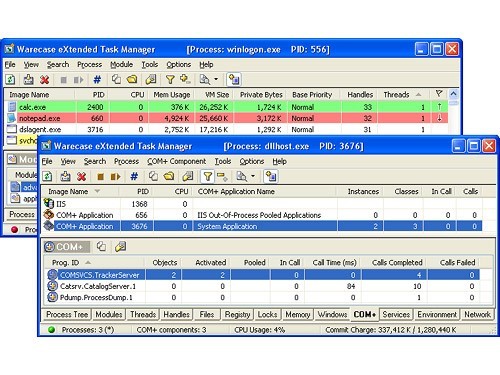Sort by COM+ Application Name column header

point(265,191)
